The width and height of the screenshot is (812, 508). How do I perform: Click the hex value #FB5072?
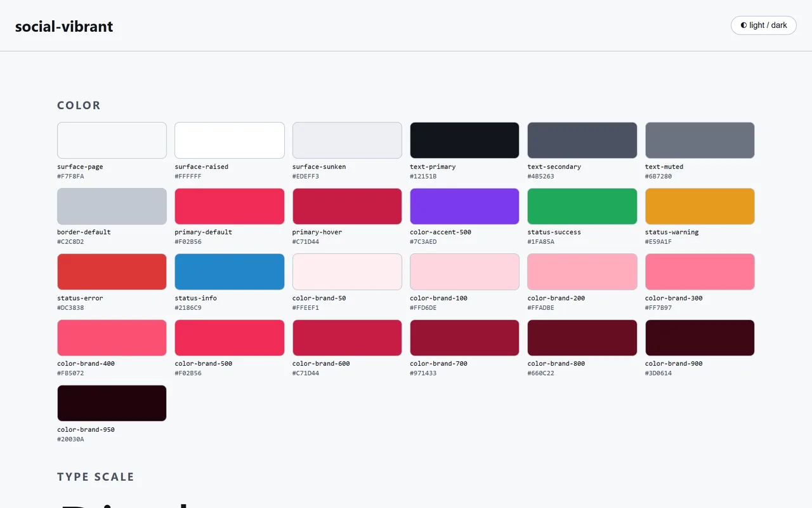tap(70, 373)
